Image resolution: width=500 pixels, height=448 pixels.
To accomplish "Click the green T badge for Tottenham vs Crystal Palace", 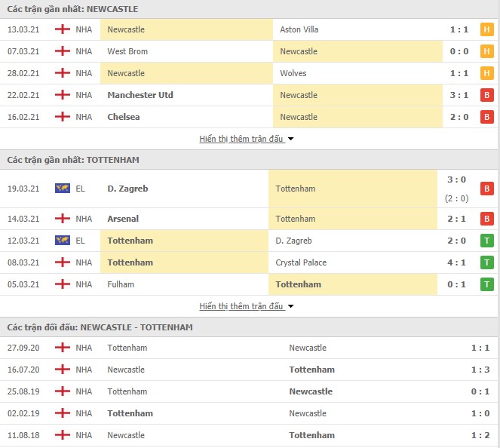I will [x=486, y=262].
